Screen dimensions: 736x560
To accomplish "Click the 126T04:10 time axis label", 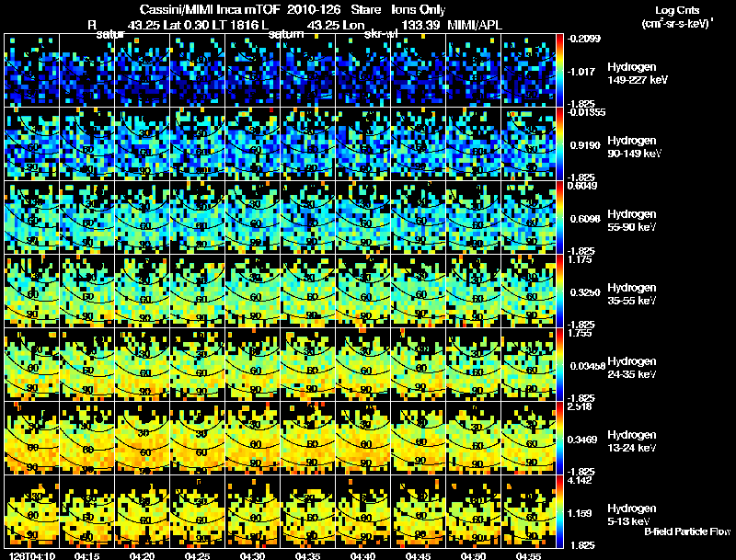I will click(31, 555).
